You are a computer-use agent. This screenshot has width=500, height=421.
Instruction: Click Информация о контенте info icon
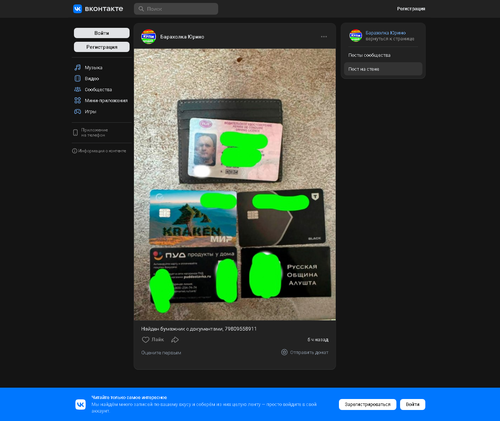click(74, 151)
